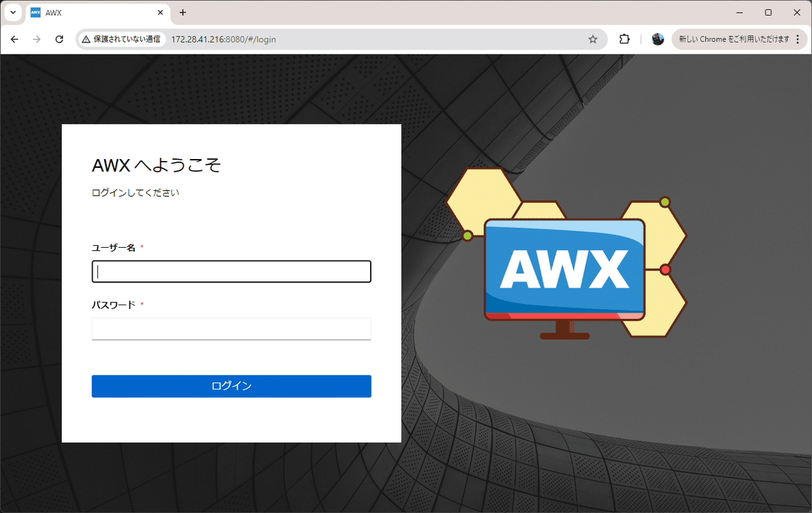Open the tab search dropdown arrow

coord(12,12)
